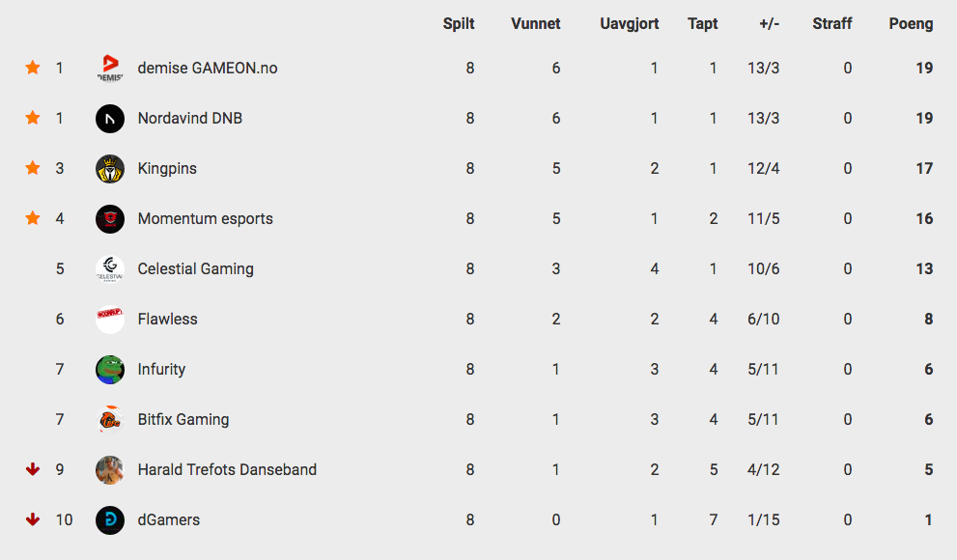Viewport: 957px width, 560px height.
Task: Click the red down arrow beside dGamers
Action: coord(33,519)
